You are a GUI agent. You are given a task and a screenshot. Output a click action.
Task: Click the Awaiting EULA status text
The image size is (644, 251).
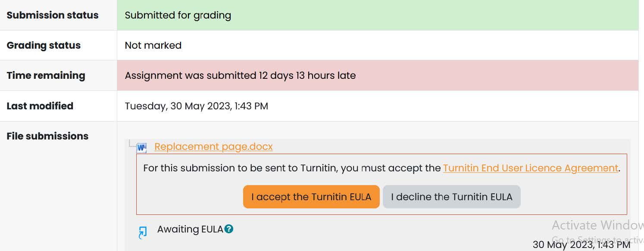point(189,229)
